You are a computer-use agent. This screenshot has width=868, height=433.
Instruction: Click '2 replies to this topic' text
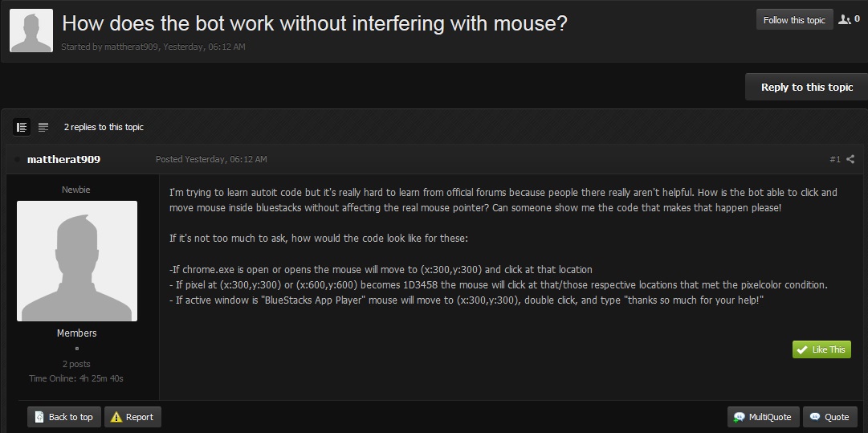[x=104, y=127]
